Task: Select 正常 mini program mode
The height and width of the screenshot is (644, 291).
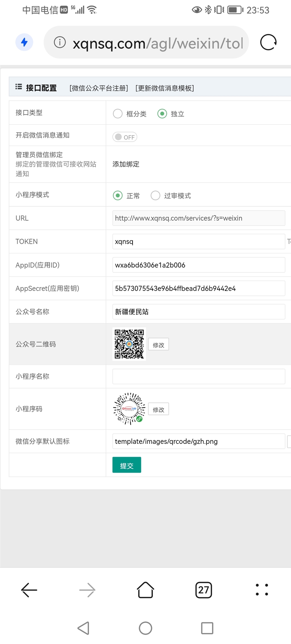Action: (x=118, y=196)
